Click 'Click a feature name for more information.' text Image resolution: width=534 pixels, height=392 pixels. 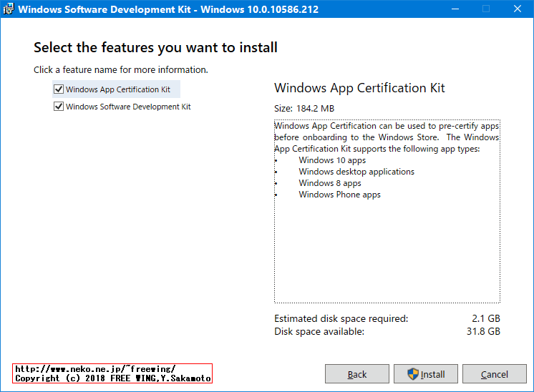[x=120, y=70]
